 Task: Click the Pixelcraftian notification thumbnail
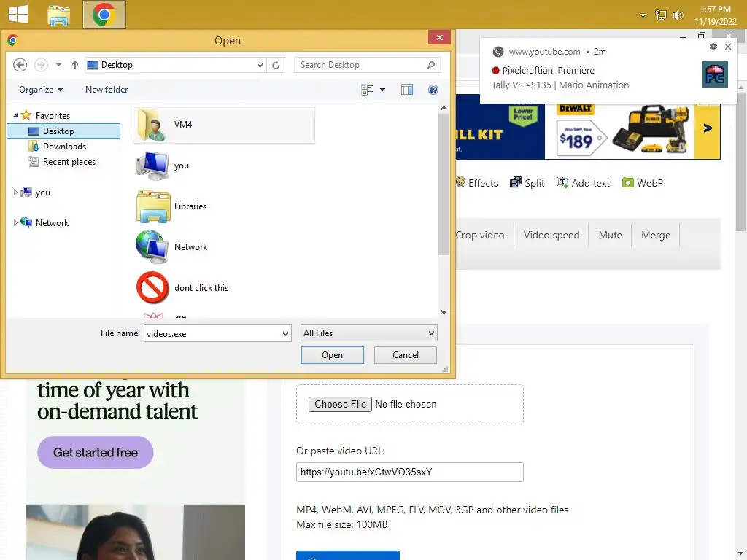tap(715, 74)
